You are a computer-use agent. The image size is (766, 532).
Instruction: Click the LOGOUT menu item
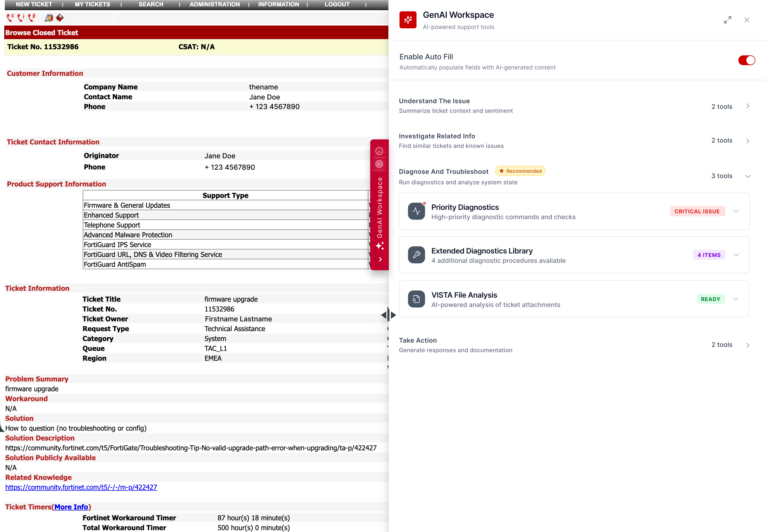[337, 4]
